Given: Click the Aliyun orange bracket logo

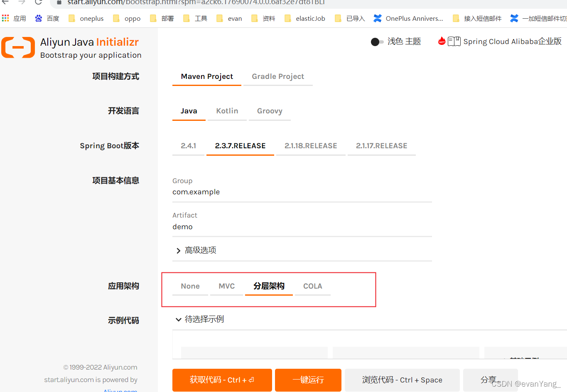Looking at the screenshot, I should (x=18, y=47).
